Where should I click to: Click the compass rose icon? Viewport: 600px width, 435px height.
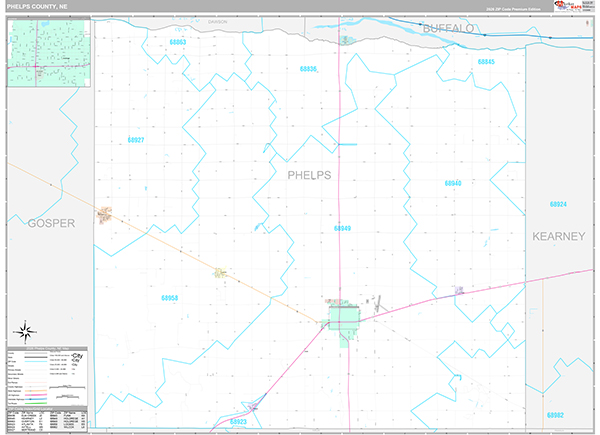(x=25, y=330)
